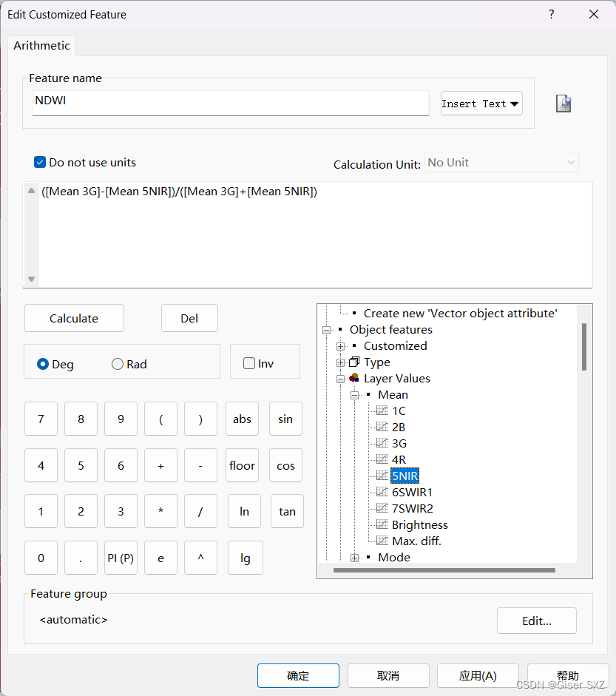This screenshot has height=696, width=616.
Task: Collapse the Object features node
Action: [326, 330]
